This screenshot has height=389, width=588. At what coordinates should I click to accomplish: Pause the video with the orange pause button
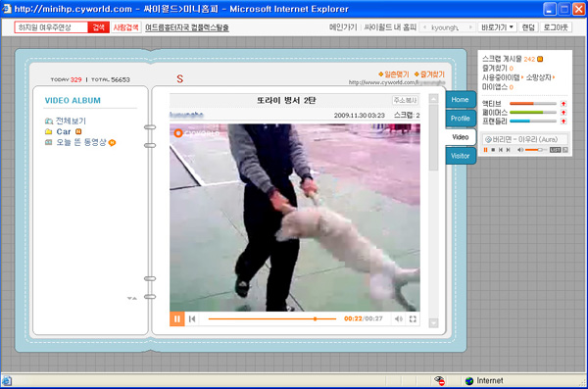coord(177,318)
